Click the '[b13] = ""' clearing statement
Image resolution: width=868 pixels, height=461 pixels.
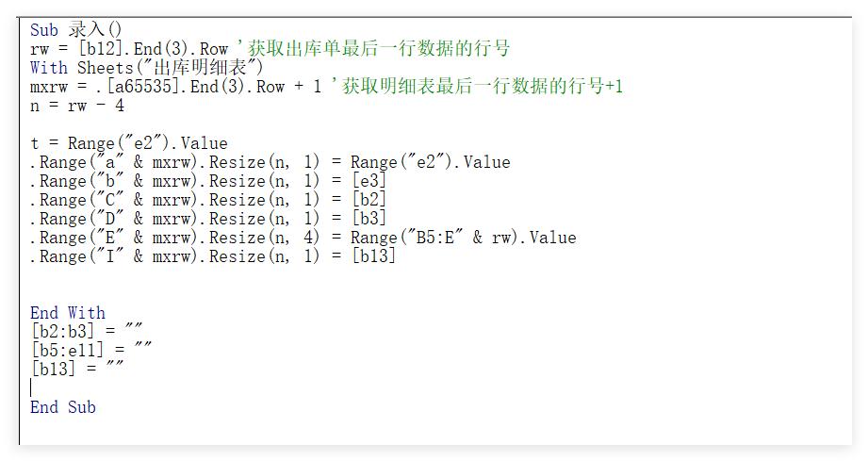tap(77, 369)
